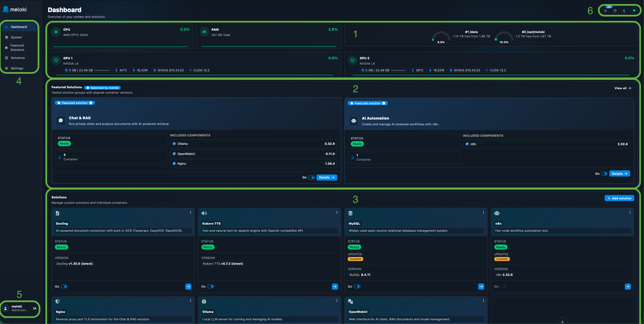Click View all featured solutions
Image resolution: width=644 pixels, height=324 pixels.
coord(623,88)
